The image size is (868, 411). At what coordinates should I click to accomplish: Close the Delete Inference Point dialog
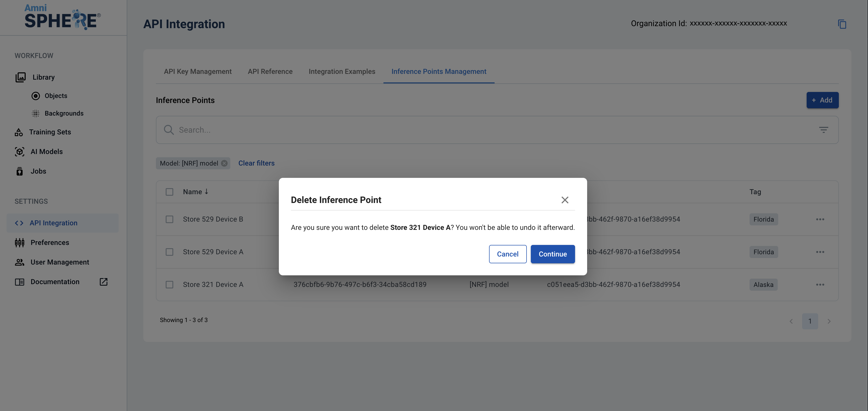point(565,200)
